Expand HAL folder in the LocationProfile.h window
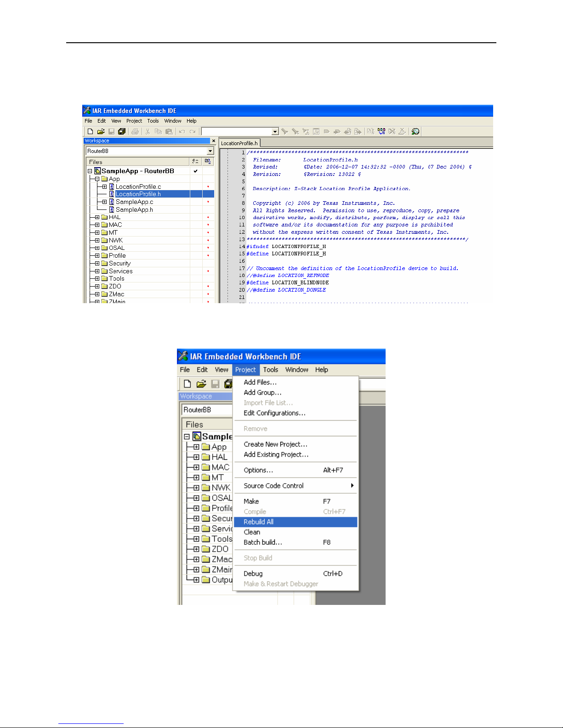The image size is (563, 728). pos(97,217)
